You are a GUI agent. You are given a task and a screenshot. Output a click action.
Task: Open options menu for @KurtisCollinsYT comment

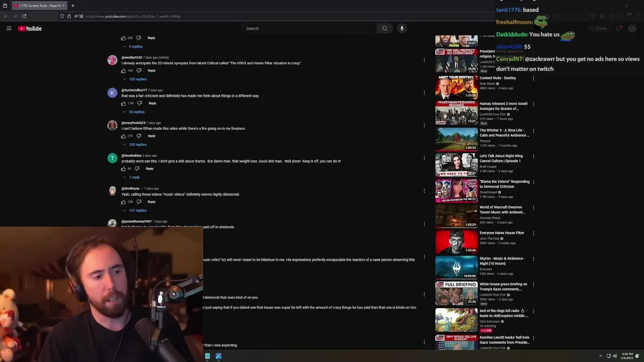tap(424, 93)
